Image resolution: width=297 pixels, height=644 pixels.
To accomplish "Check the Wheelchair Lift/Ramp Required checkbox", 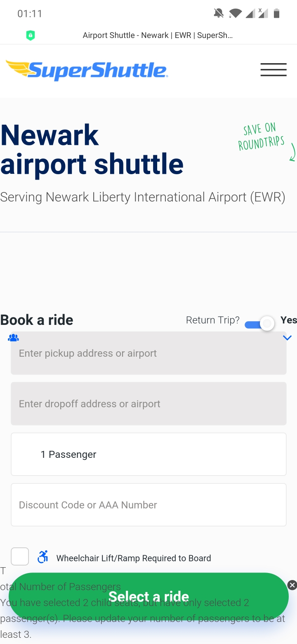I will [20, 556].
